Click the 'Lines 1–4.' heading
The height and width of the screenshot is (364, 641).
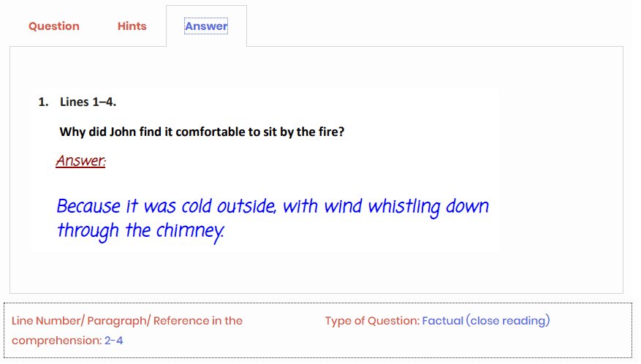point(88,102)
